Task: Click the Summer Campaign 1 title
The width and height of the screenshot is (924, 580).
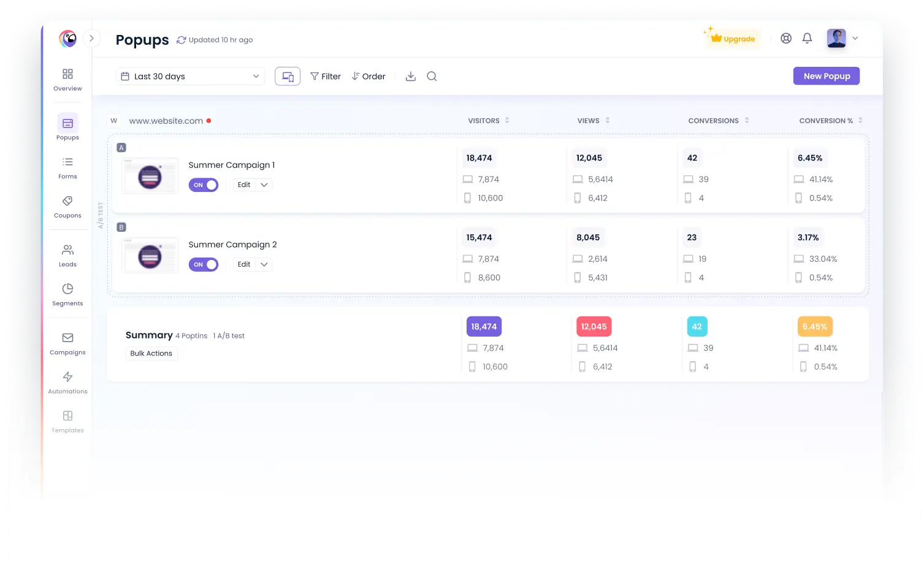Action: pyautogui.click(x=232, y=165)
